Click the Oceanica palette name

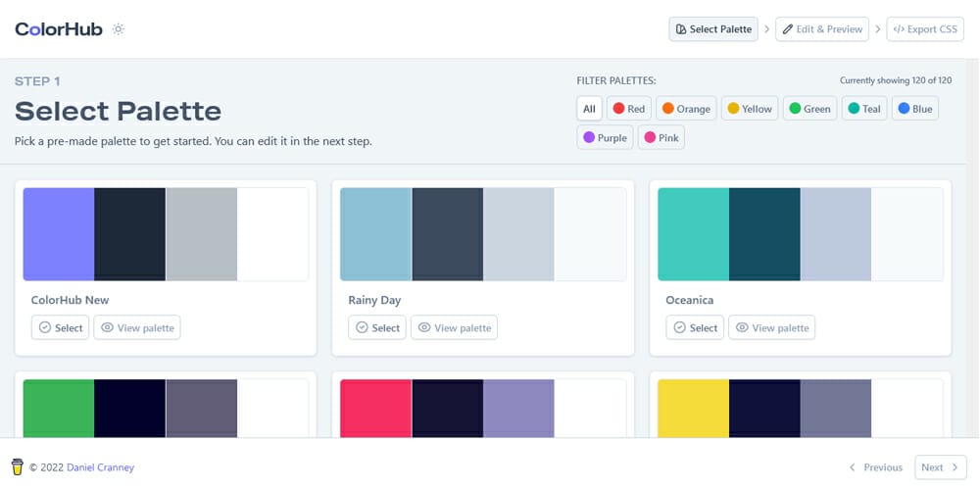(689, 300)
